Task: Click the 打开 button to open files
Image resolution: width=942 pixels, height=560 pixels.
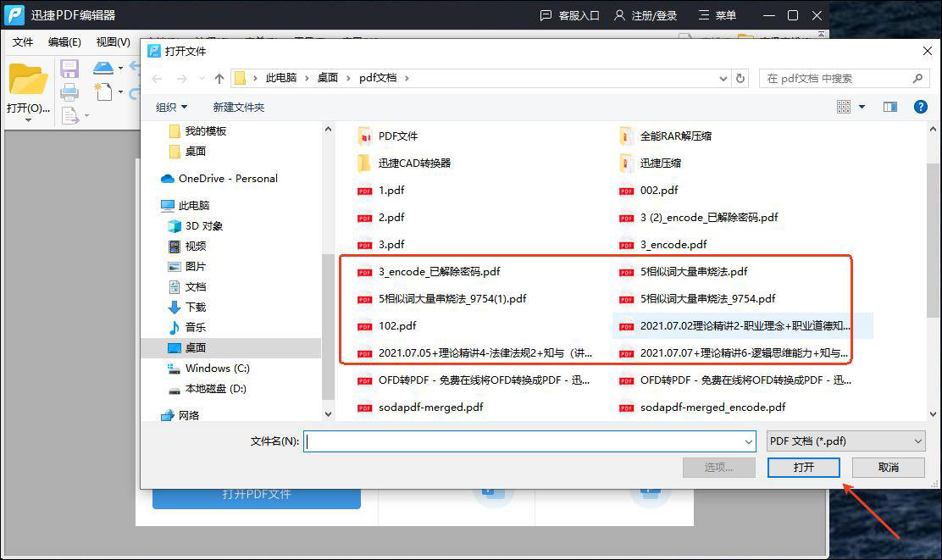Action: pyautogui.click(x=802, y=467)
